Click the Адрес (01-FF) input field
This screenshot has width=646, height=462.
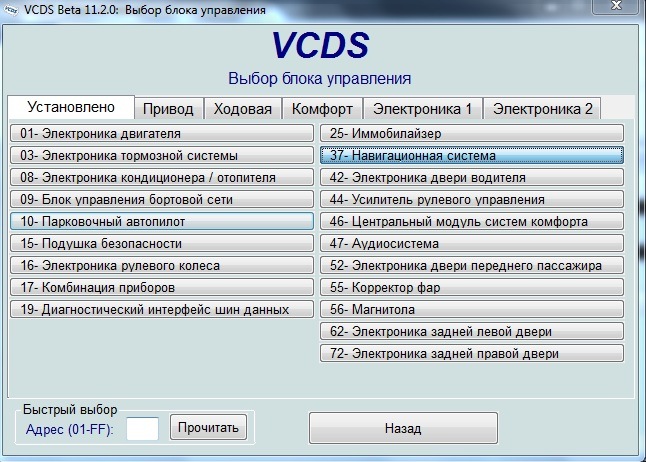pos(143,429)
